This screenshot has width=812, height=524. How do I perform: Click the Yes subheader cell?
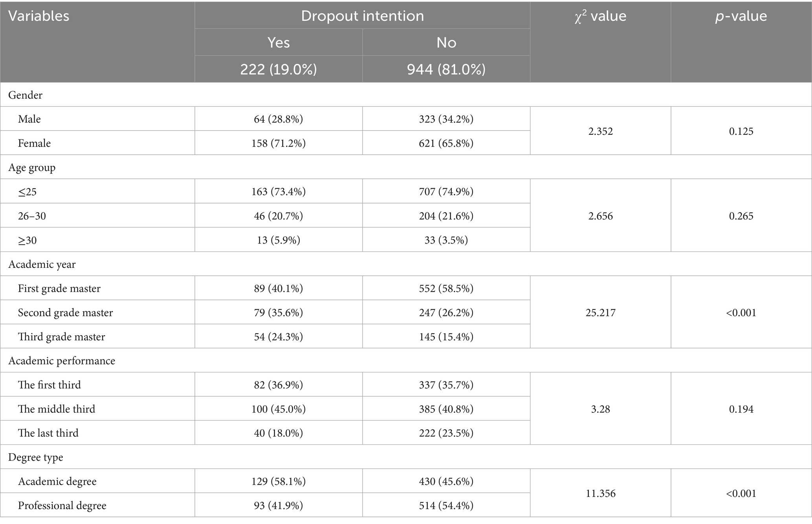pos(279,42)
